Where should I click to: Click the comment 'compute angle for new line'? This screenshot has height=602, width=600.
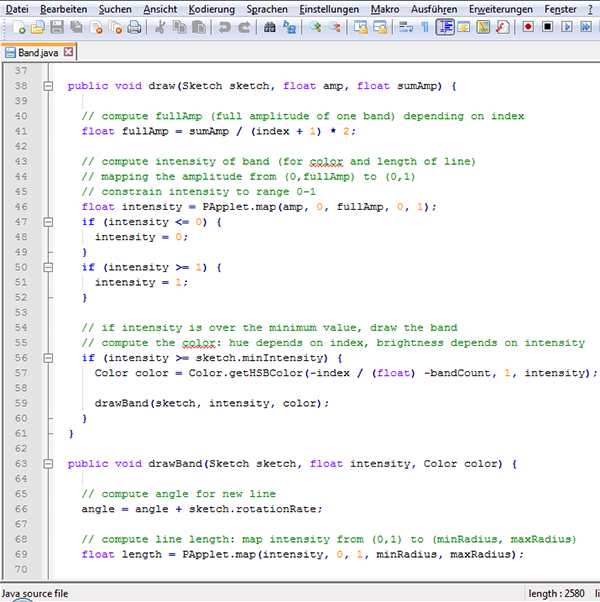click(x=188, y=494)
